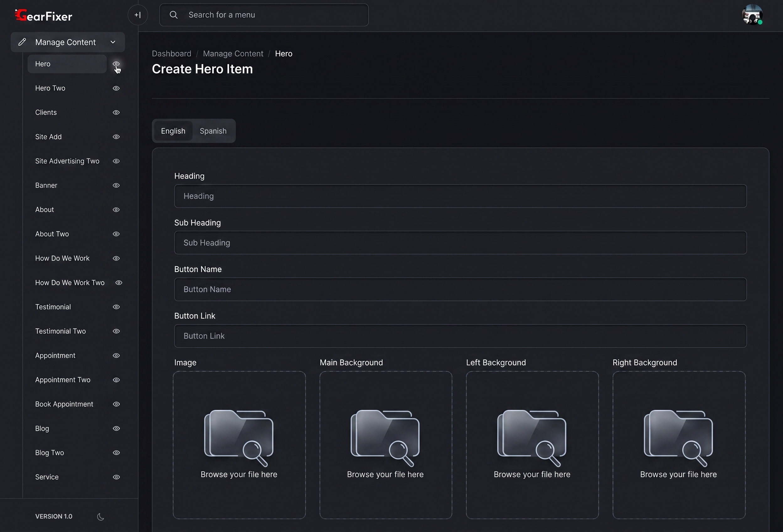Click the eye icon next to Book Appointment

point(116,404)
